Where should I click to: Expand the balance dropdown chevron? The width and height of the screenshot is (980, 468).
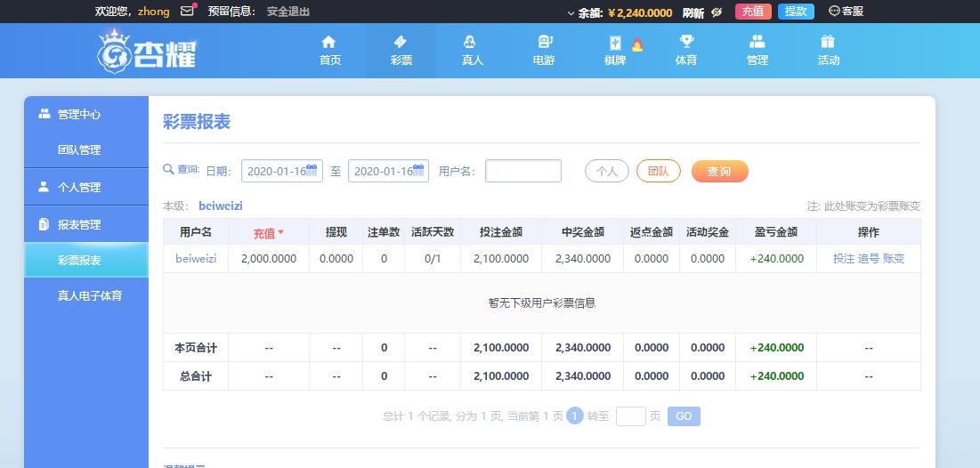coord(571,12)
